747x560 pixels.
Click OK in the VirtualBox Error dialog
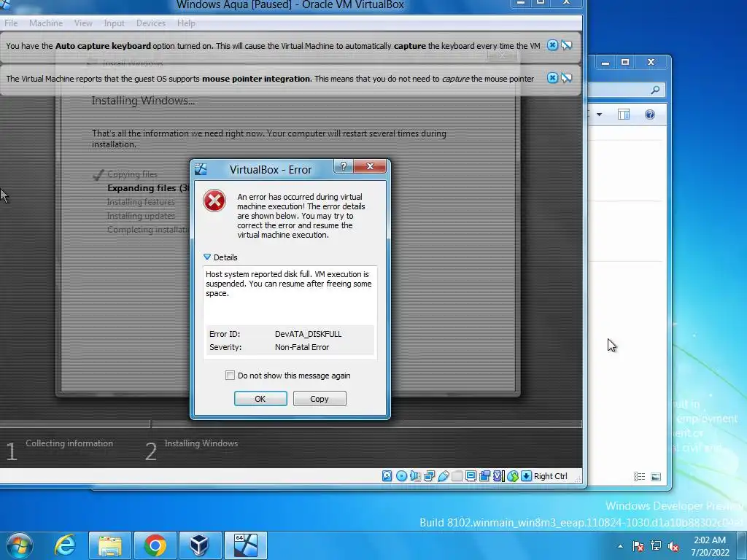[260, 399]
